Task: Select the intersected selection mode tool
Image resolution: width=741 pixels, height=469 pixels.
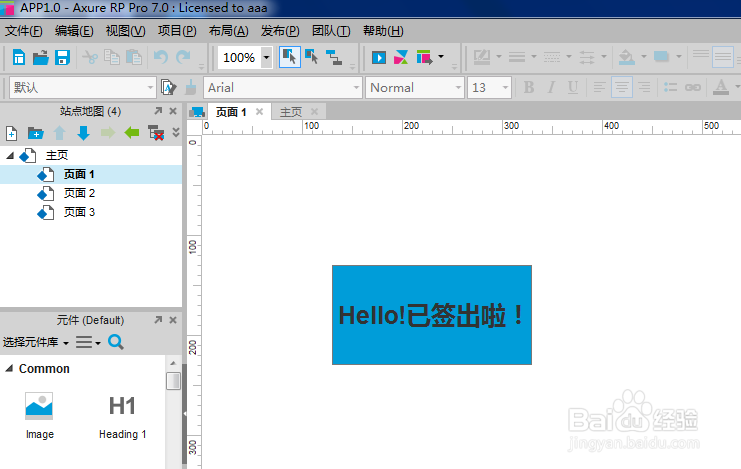Action: 290,58
